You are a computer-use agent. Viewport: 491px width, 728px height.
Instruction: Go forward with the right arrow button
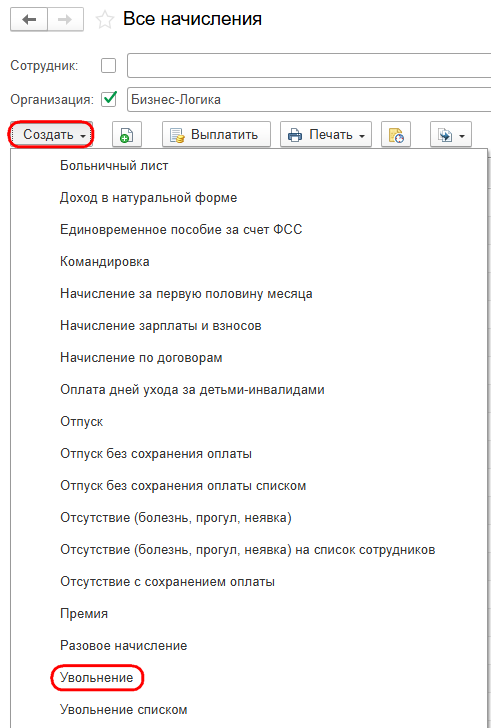(65, 20)
